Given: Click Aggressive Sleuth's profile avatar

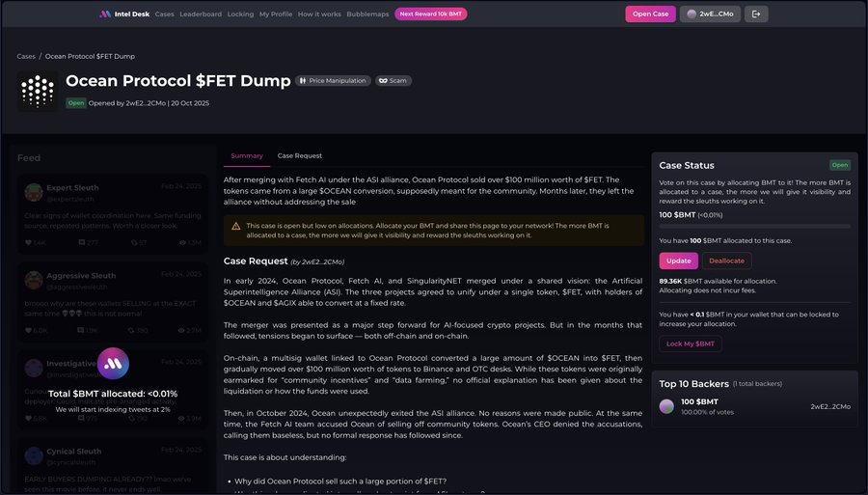Looking at the screenshot, I should [34, 279].
